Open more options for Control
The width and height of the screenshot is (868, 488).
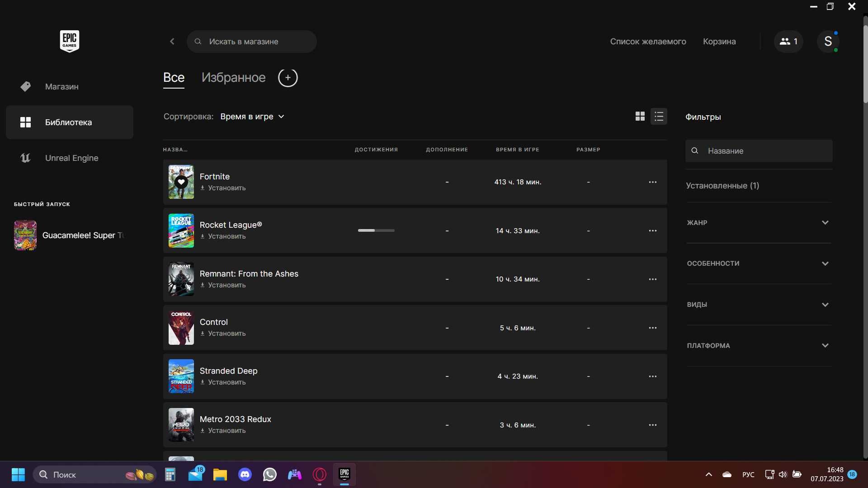[x=653, y=328]
